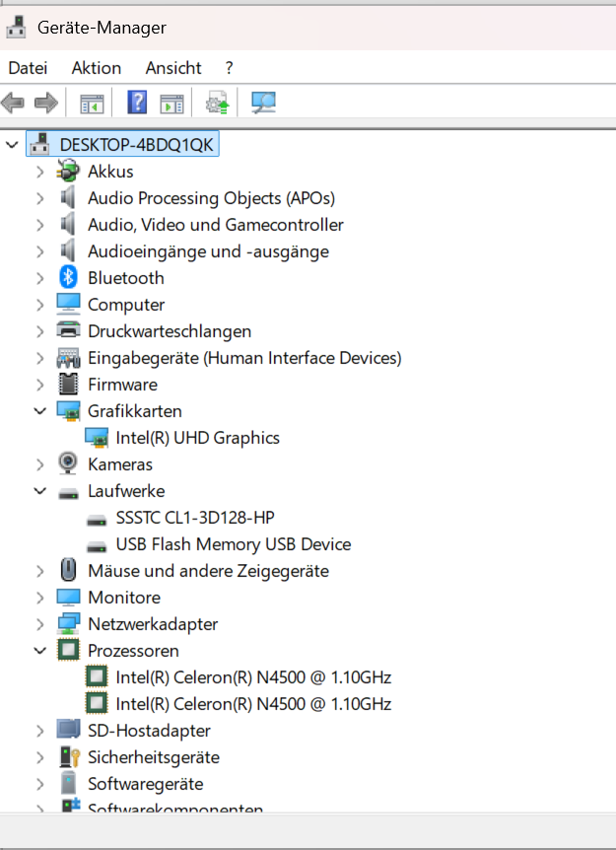The height and width of the screenshot is (850, 616).
Task: Select the second Intel Celeron N4500 entry
Action: click(x=253, y=704)
